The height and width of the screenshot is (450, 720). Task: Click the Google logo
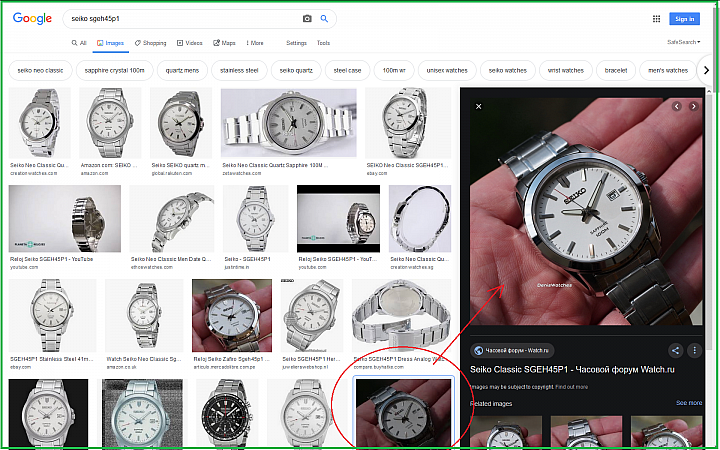[x=32, y=18]
